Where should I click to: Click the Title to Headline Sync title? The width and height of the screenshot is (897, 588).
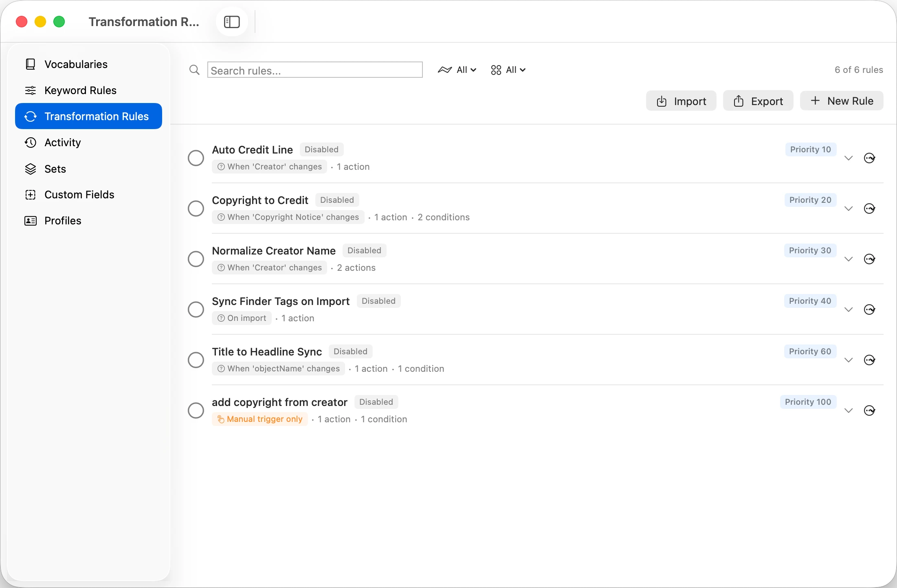[267, 352]
